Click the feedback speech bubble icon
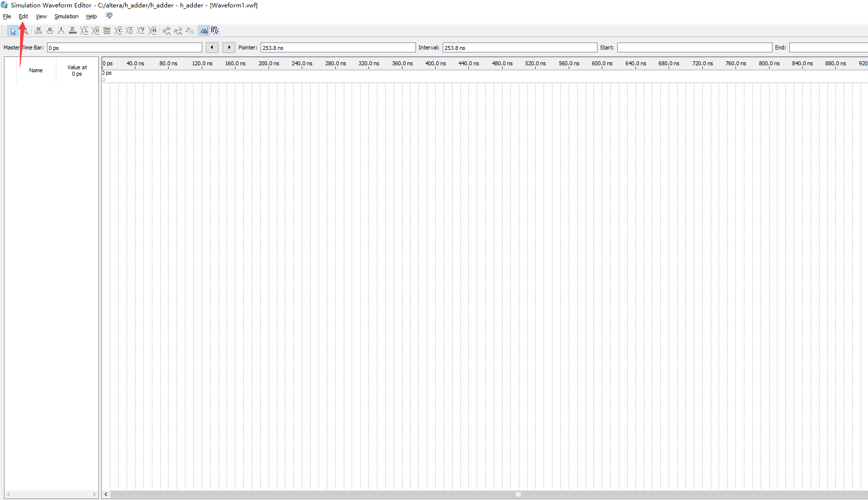Image resolution: width=868 pixels, height=500 pixels. tap(109, 16)
